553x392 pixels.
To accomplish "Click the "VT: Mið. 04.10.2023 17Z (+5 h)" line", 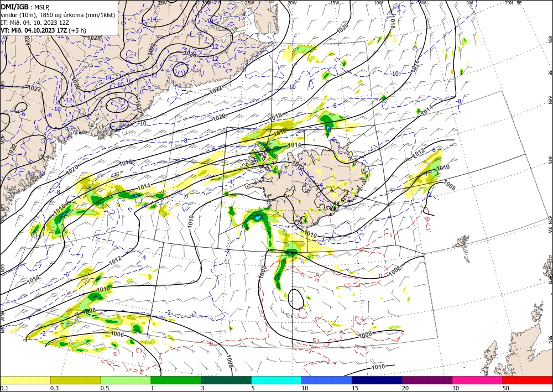I will click(x=43, y=30).
